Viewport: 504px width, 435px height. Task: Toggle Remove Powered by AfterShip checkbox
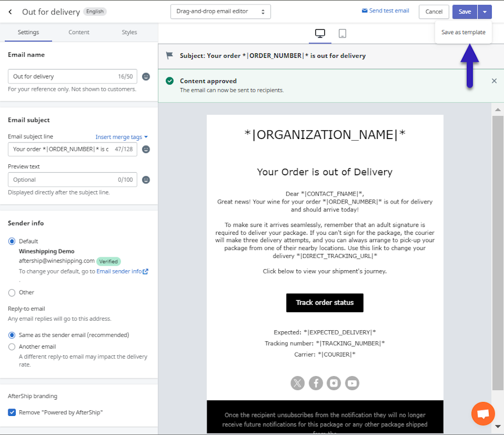[12, 413]
